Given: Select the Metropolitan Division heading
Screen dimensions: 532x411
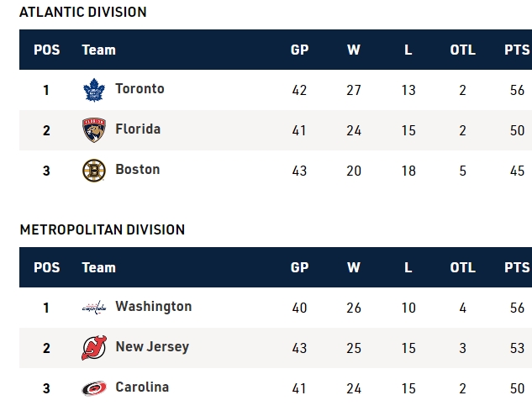Looking at the screenshot, I should (102, 229).
